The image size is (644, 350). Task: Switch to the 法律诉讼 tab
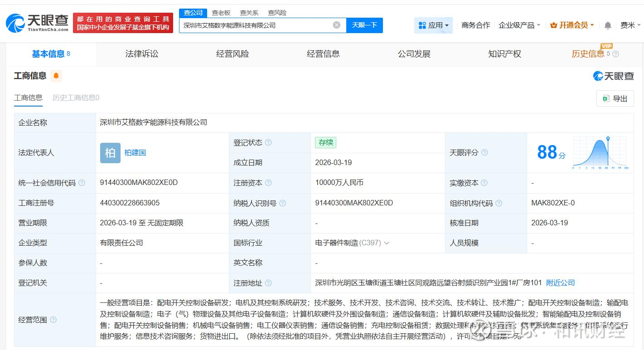click(142, 54)
